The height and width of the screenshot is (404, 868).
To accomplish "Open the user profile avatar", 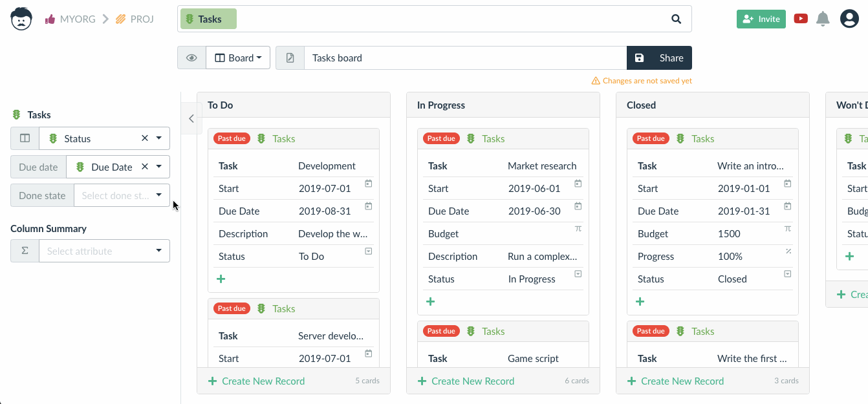I will tap(849, 19).
